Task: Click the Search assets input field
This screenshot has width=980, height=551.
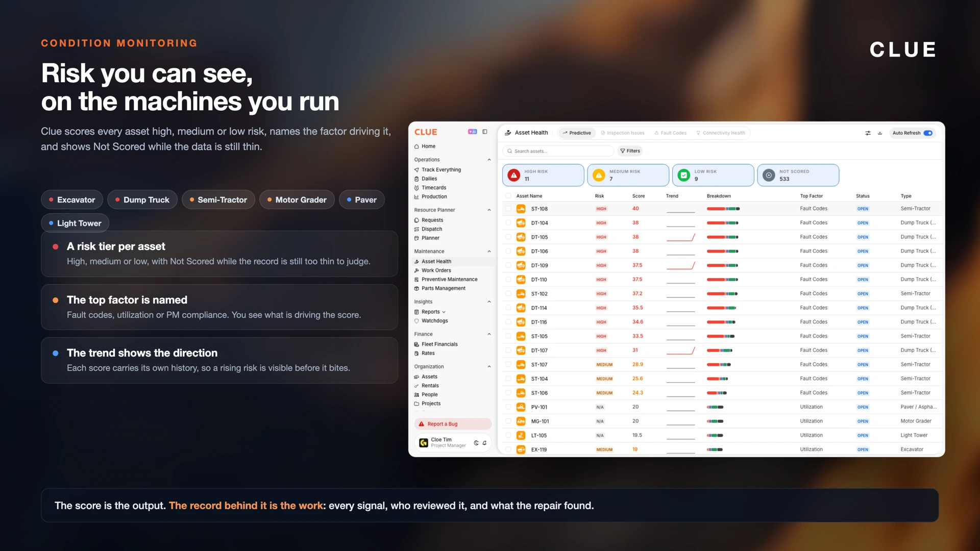Action: (558, 151)
